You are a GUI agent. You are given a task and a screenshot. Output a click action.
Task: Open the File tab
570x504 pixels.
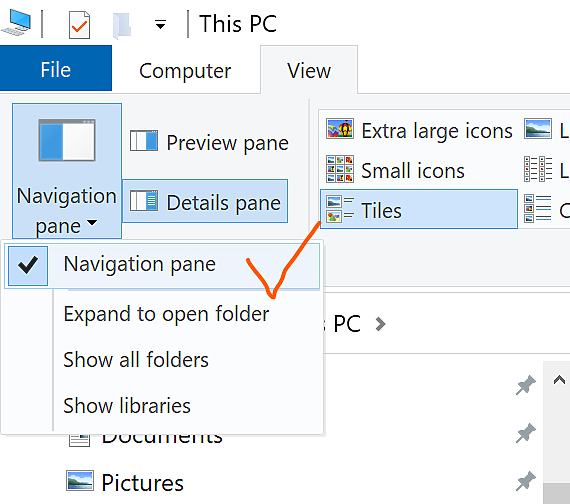click(x=56, y=69)
